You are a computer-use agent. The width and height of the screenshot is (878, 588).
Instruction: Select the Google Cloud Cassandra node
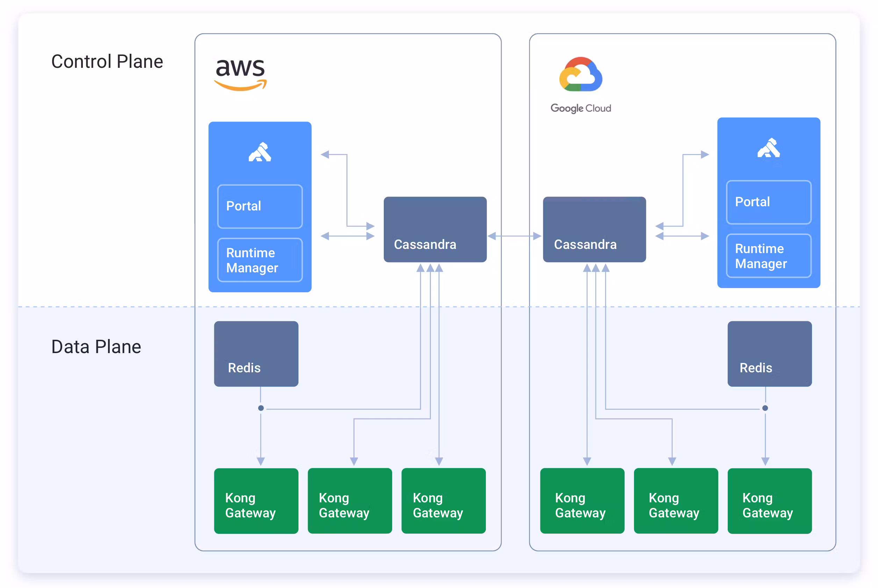point(594,229)
